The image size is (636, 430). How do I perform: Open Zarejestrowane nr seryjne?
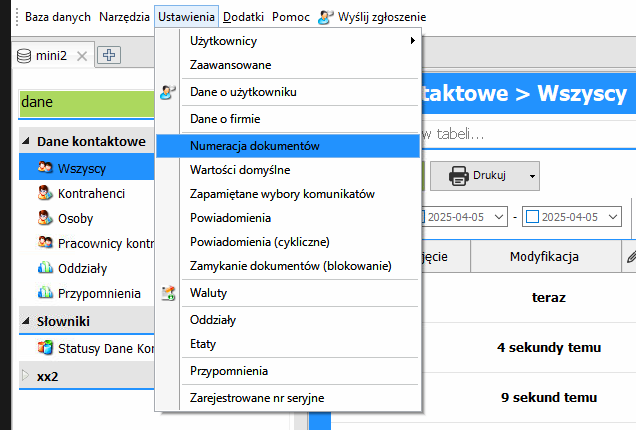click(x=288, y=398)
